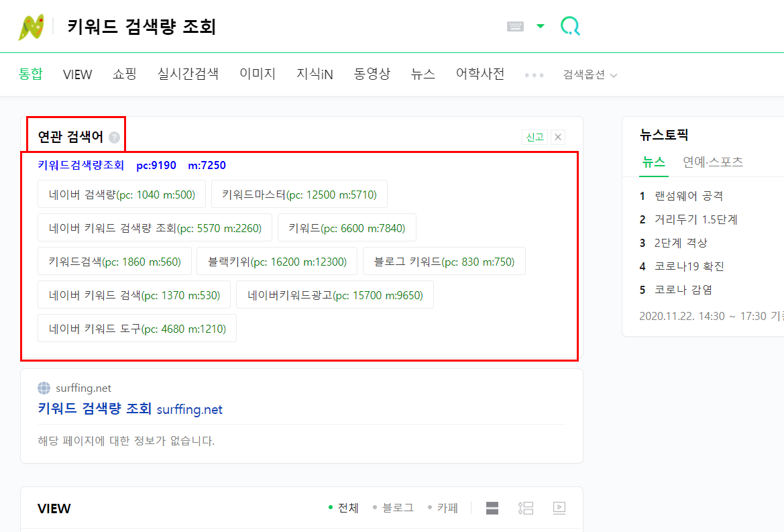The image size is (784, 532).
Task: Go to the 동영상 tab
Action: (x=372, y=74)
